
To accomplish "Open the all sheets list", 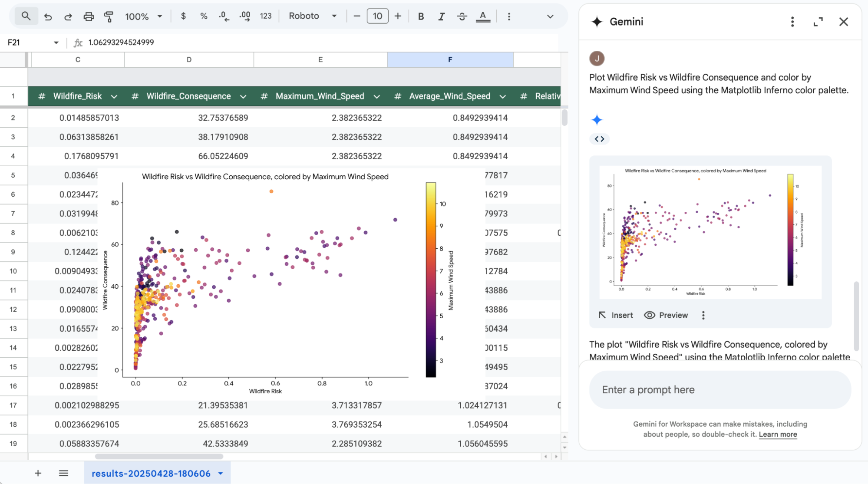I will [63, 473].
